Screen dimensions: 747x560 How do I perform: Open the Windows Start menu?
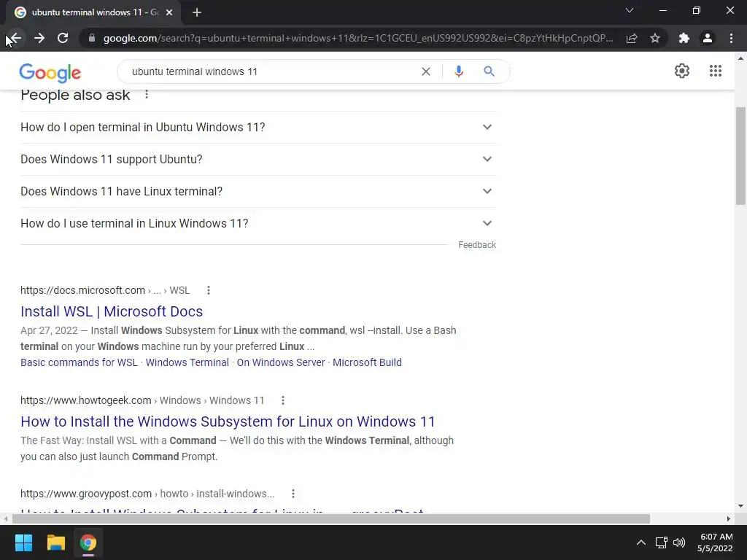23,542
